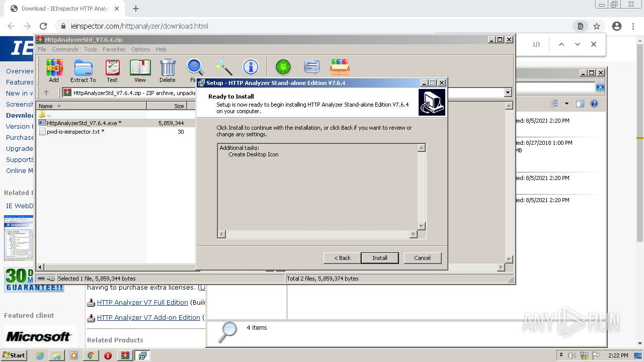Bookmark this page with star icon
The width and height of the screenshot is (644, 362).
point(597,26)
